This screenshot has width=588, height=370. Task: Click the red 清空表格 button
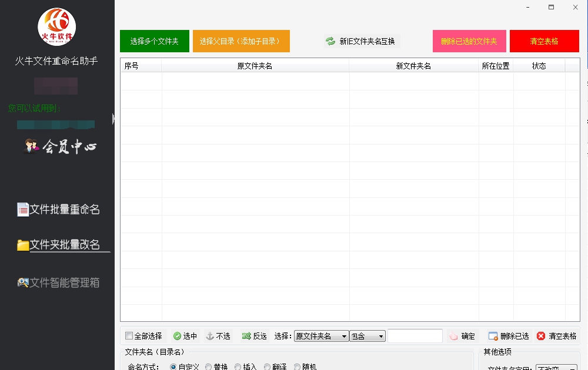544,41
